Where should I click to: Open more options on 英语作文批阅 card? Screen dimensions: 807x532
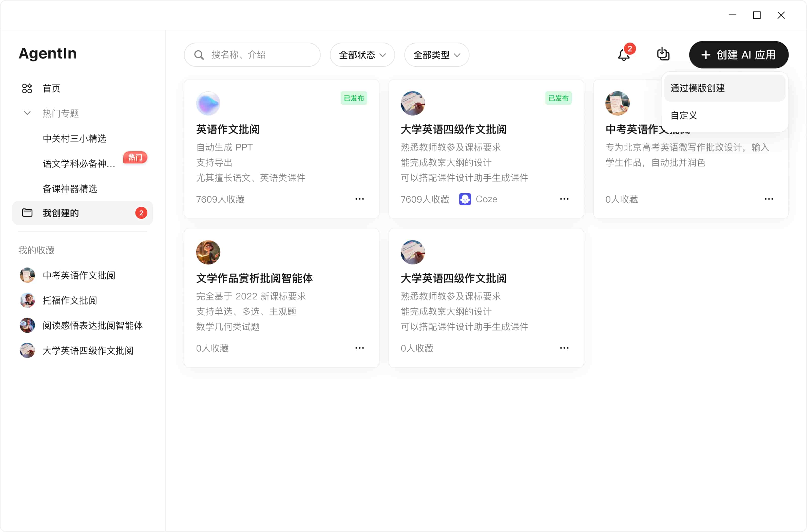tap(360, 199)
